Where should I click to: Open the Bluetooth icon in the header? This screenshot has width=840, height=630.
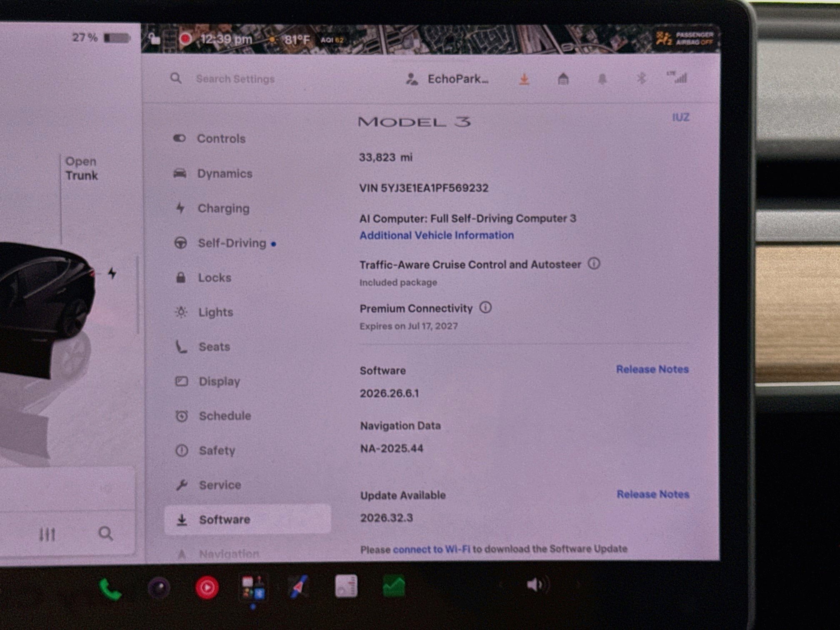tap(641, 78)
